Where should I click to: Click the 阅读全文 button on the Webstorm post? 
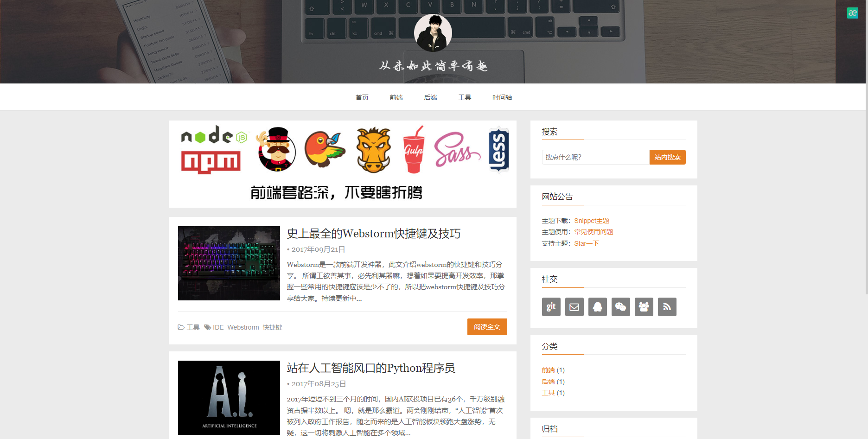(x=487, y=327)
